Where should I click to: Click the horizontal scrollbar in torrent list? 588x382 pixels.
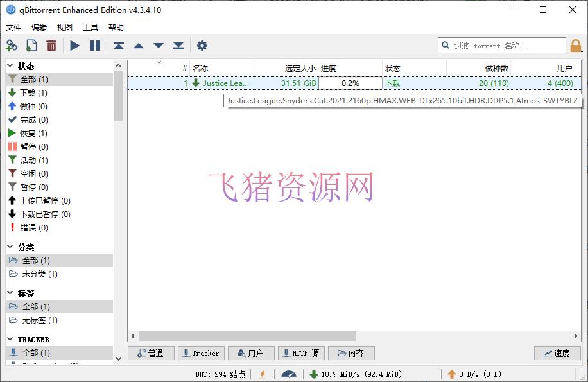click(247, 336)
